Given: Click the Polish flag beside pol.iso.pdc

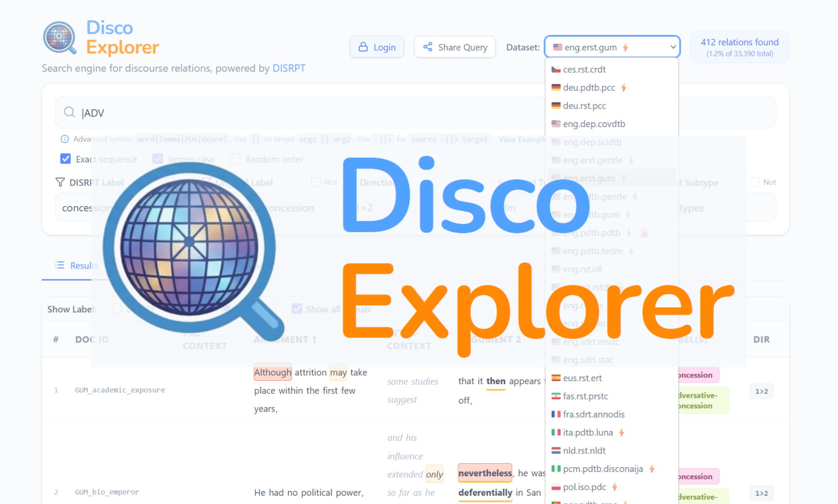Looking at the screenshot, I should (556, 487).
